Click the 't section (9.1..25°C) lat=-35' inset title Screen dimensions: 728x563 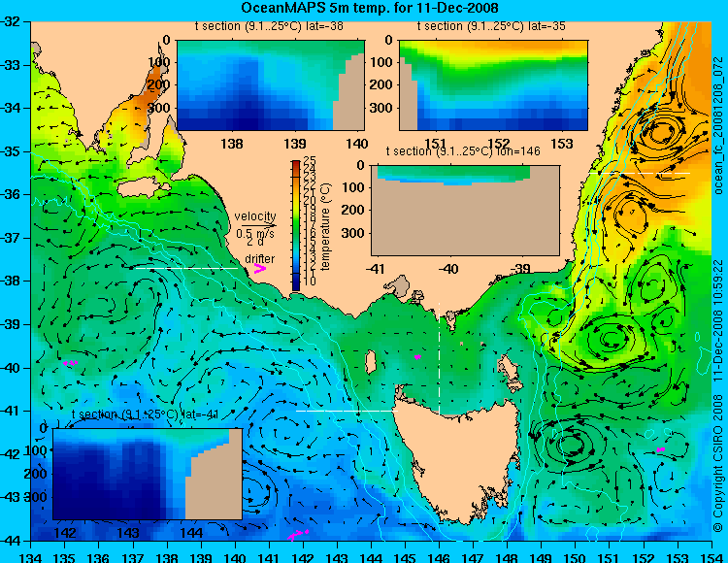point(491,26)
